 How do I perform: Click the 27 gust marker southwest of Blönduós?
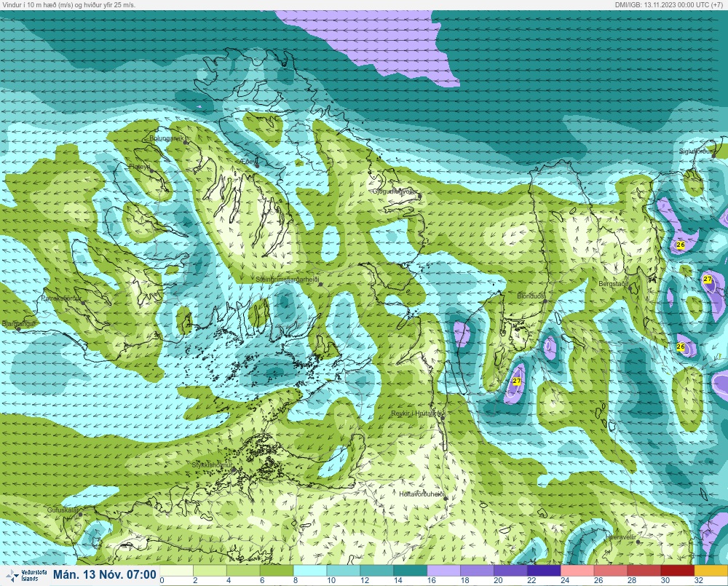pos(516,381)
